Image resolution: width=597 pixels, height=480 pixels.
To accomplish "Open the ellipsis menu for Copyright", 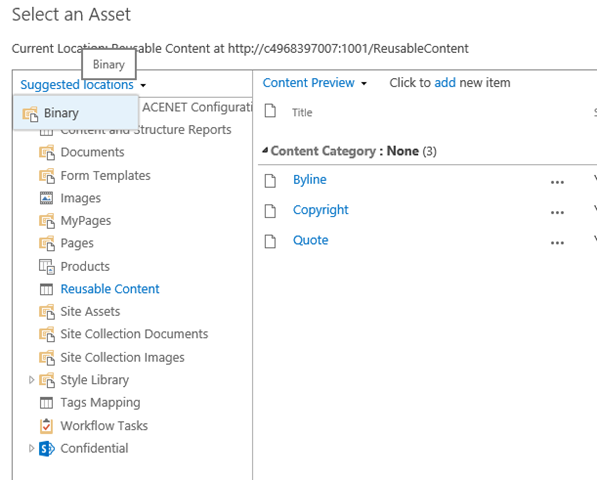I will tap(557, 212).
